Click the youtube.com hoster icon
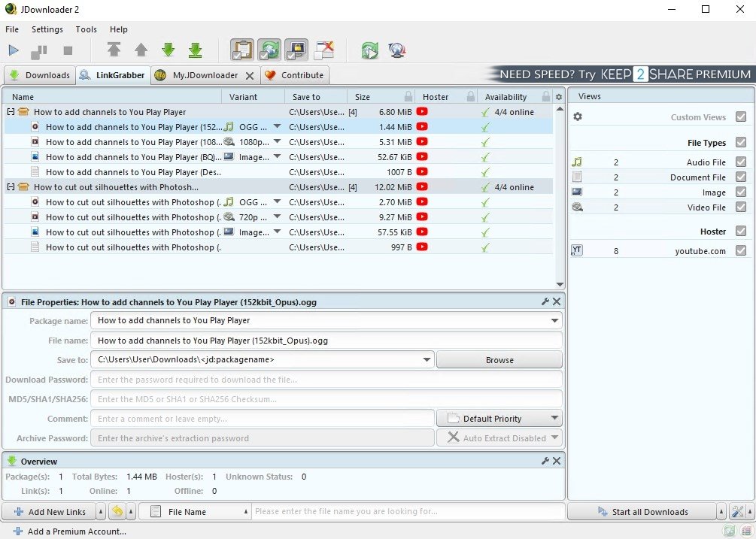The width and height of the screenshot is (756, 539). (x=576, y=249)
